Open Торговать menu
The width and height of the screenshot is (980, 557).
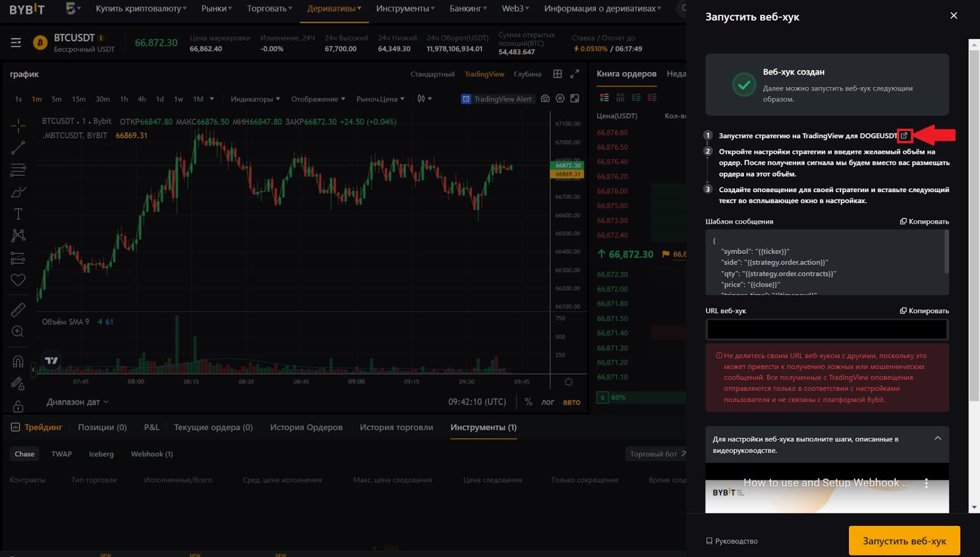pyautogui.click(x=269, y=9)
